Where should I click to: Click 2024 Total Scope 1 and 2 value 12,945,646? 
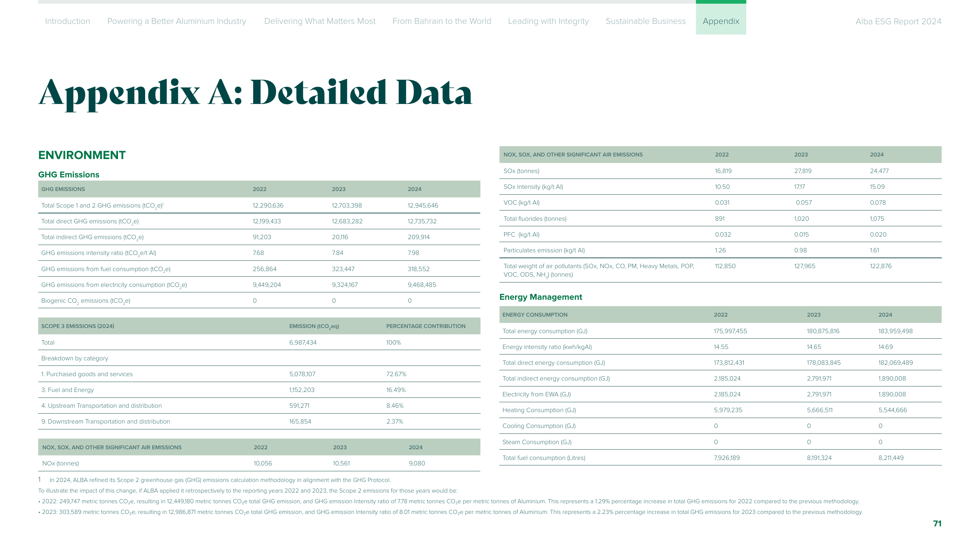[x=423, y=205]
